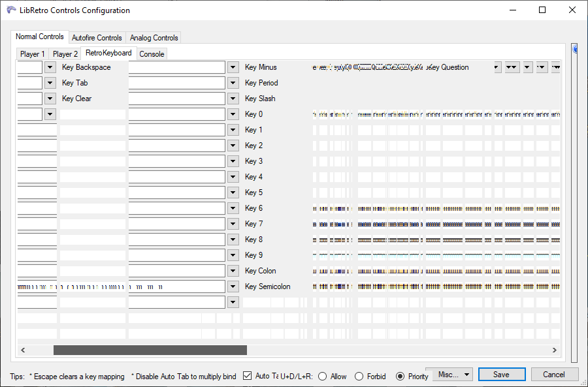Switch to the Autofire Controls tab
The image size is (588, 387).
(97, 37)
